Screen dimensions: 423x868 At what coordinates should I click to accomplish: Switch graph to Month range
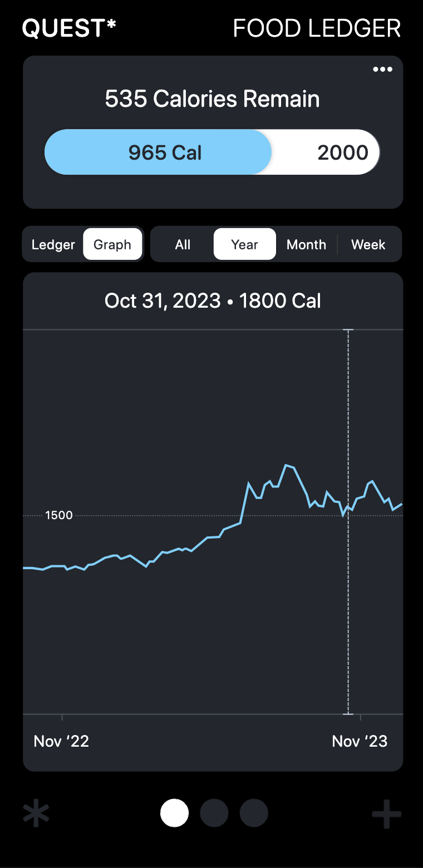[x=306, y=244]
